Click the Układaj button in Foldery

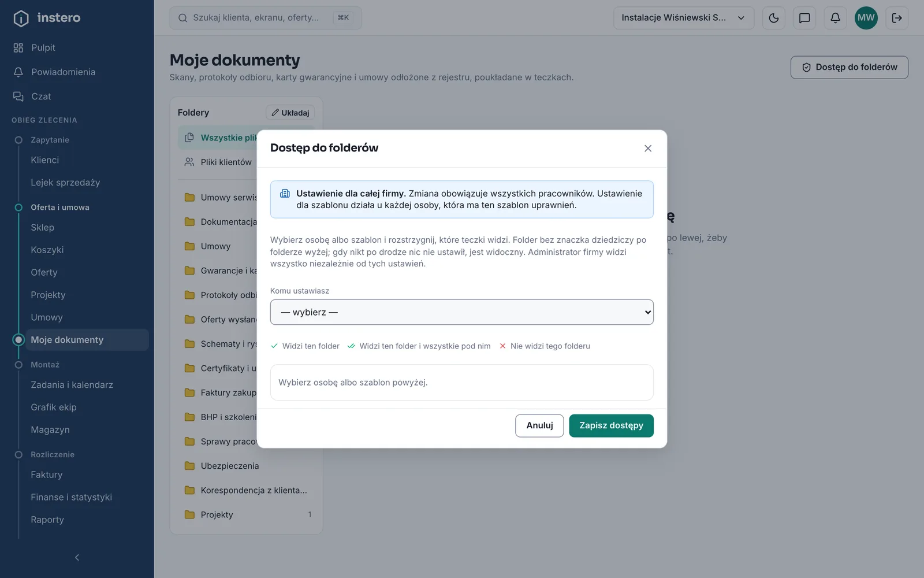(x=290, y=113)
